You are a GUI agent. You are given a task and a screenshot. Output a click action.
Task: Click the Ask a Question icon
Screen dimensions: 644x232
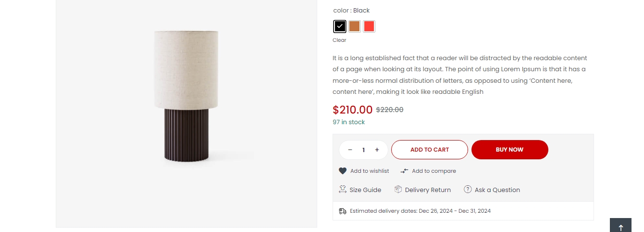[x=468, y=190]
